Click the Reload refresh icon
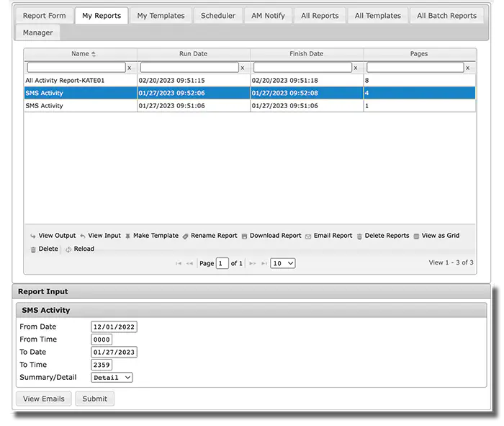Viewport: 504px width, 426px height. pyautogui.click(x=68, y=249)
